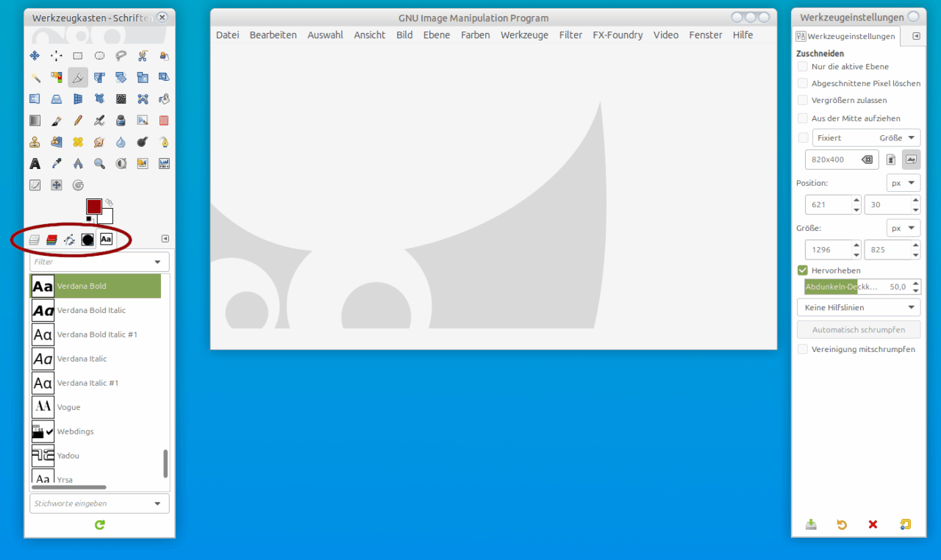Open the 'Keine Hilfslinien' dropdown
941x560 pixels.
[859, 307]
